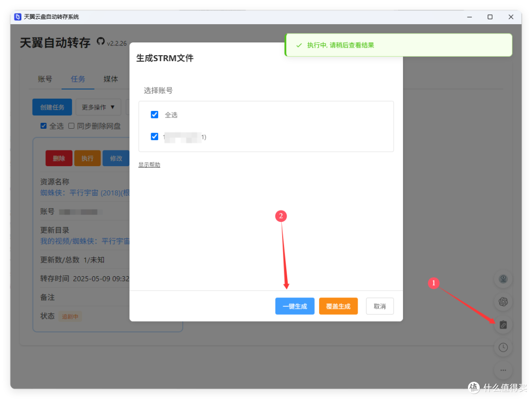
Task: Click the success checkmark in the notification
Action: point(299,45)
